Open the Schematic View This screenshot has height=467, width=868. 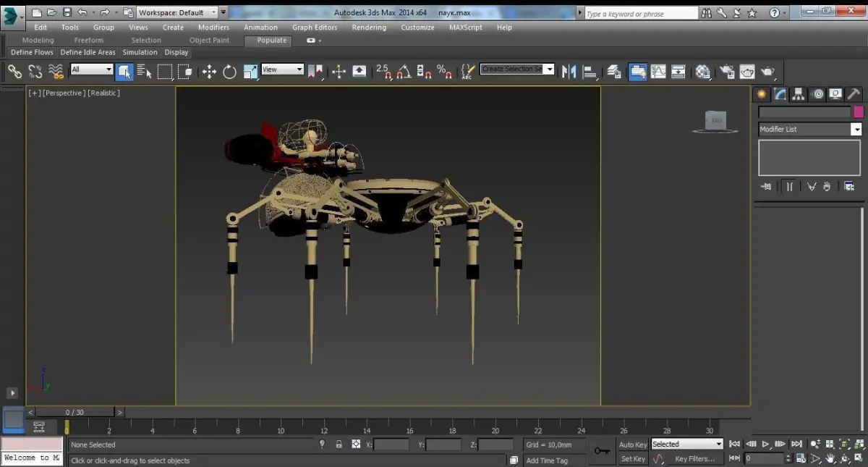678,71
